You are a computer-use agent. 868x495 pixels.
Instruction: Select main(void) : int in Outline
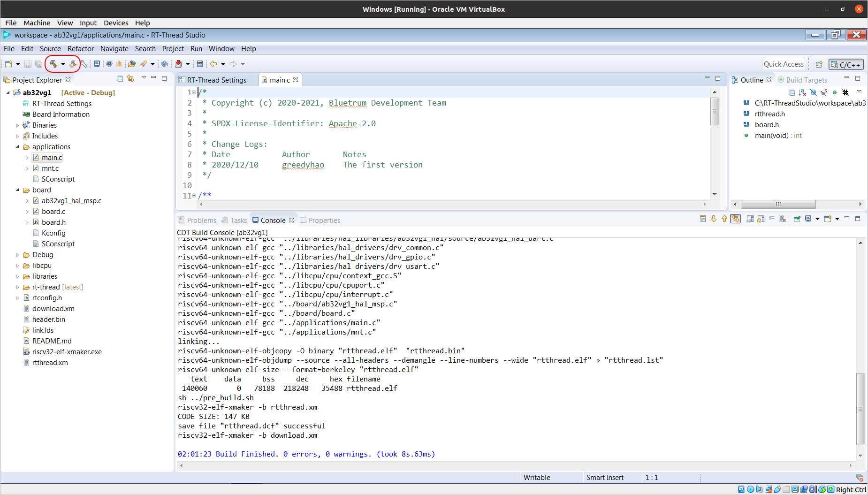pos(778,136)
